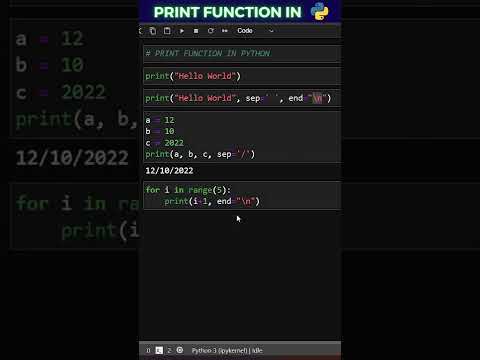The height and width of the screenshot is (360, 480).
Task: Click the paste cells clipboard icon
Action: [167, 31]
